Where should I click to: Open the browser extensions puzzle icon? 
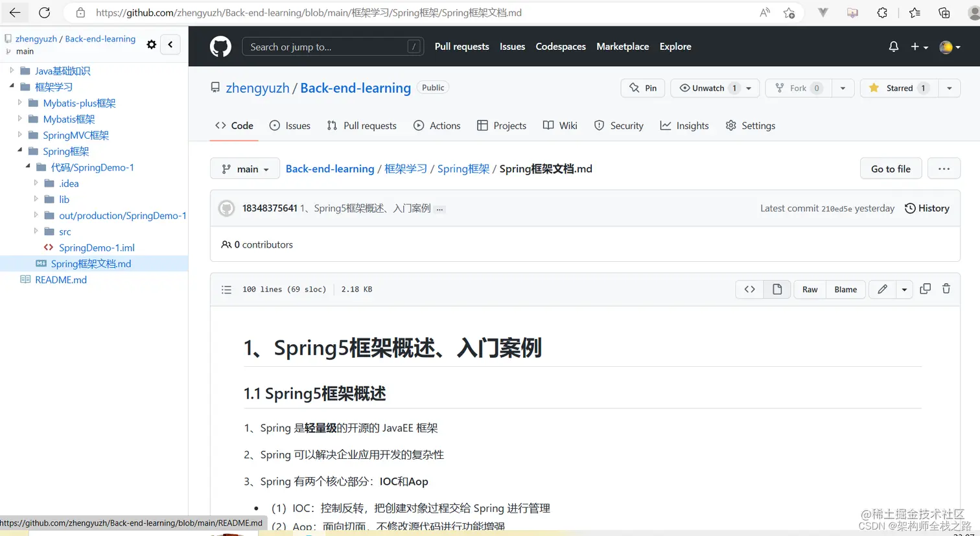[882, 12]
